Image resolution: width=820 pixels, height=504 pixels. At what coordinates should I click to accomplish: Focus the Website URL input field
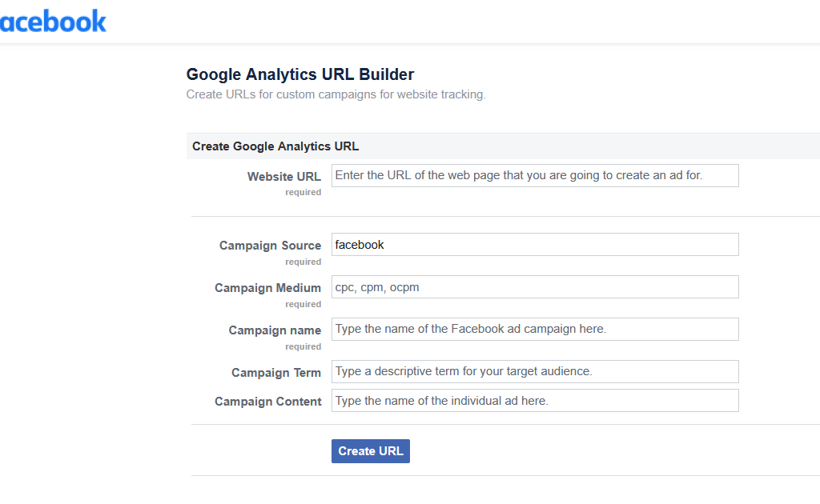coord(535,175)
